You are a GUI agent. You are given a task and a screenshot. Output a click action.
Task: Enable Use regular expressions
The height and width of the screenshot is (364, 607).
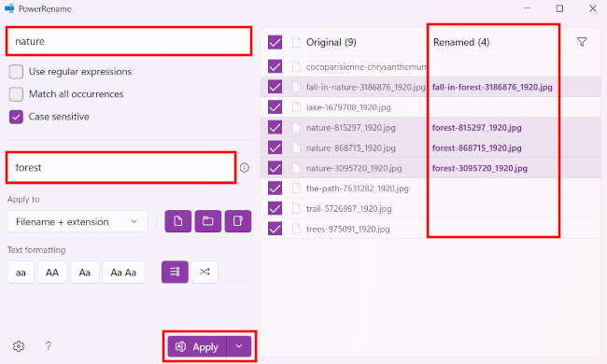pos(16,72)
